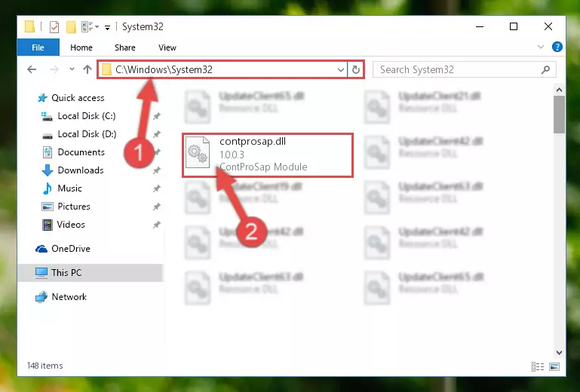Viewport: 580px width, 392px height.
Task: Click the Music note icon
Action: [48, 188]
